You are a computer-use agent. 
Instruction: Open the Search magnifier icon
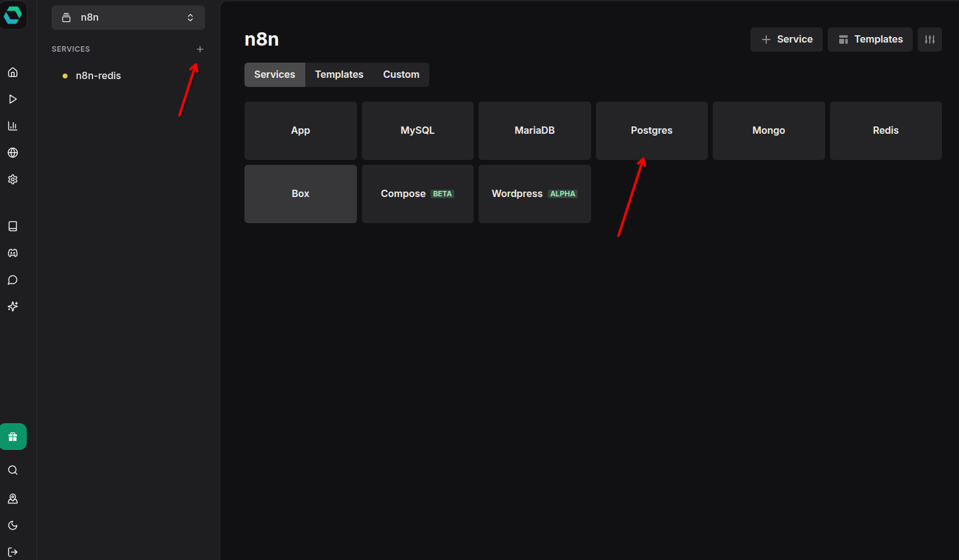point(13,470)
